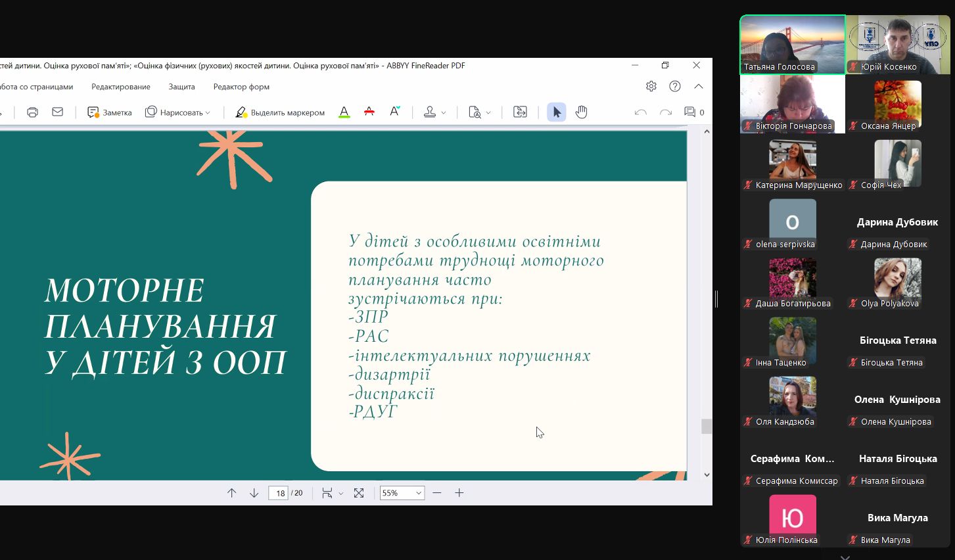The width and height of the screenshot is (955, 560).
Task: Go to previous page with up arrow
Action: (231, 493)
